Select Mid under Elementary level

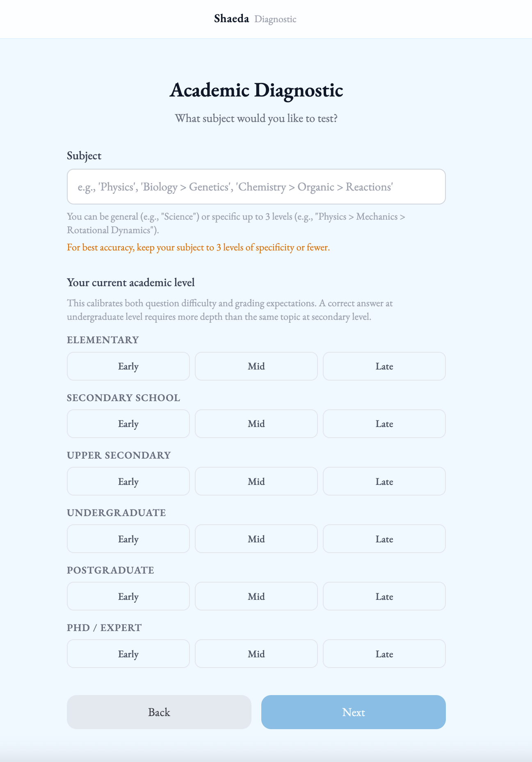point(256,366)
